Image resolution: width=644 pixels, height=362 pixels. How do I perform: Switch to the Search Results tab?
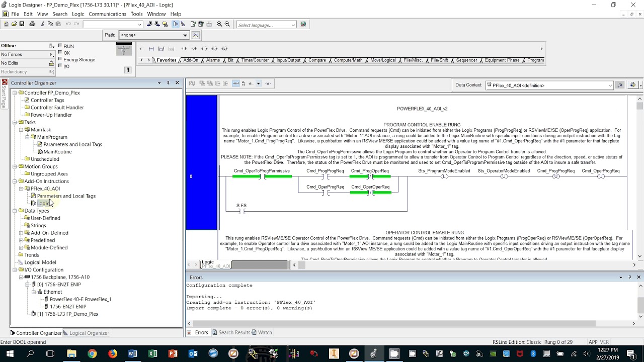tap(231, 332)
